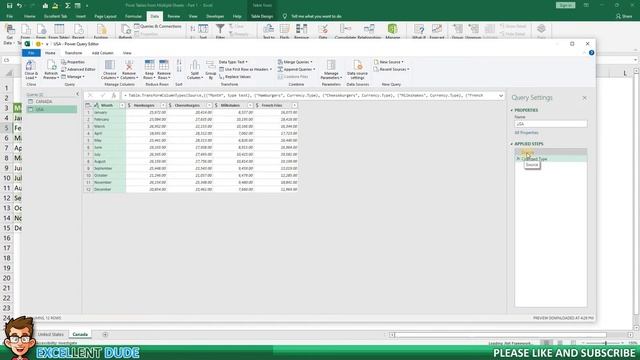Select the Changed Type applied step

point(551,159)
